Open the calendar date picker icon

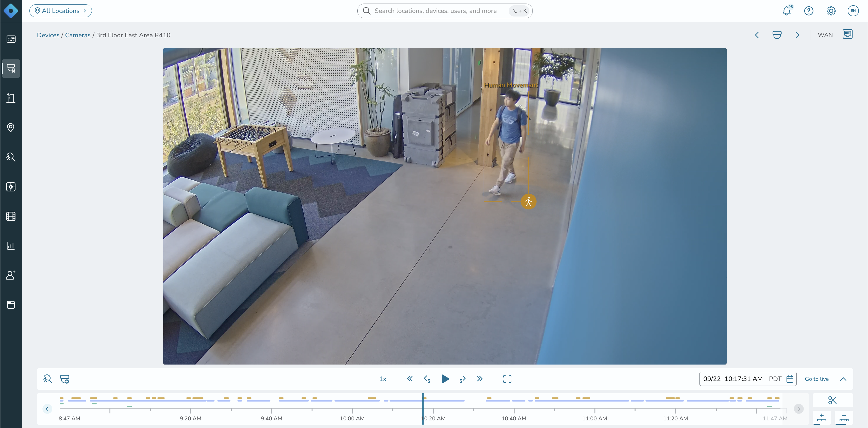click(x=790, y=379)
